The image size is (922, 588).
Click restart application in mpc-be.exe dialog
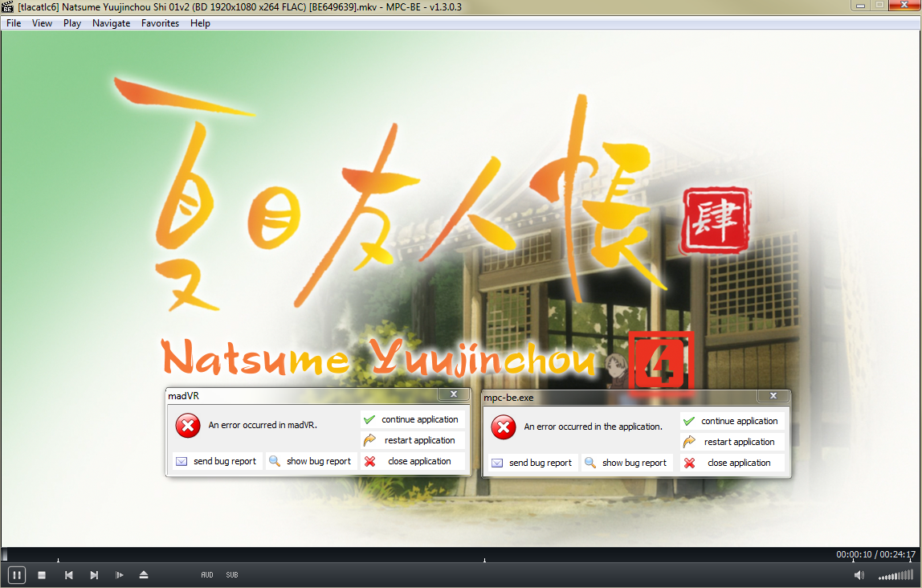coord(732,442)
